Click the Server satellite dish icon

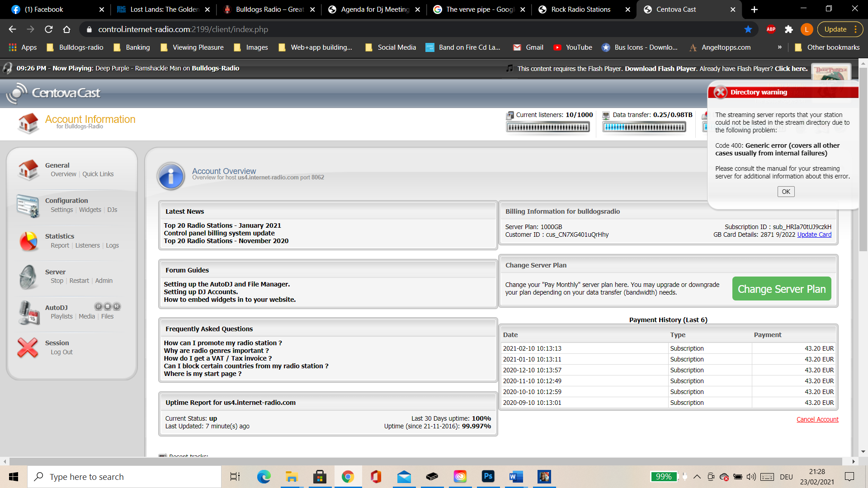tap(28, 277)
